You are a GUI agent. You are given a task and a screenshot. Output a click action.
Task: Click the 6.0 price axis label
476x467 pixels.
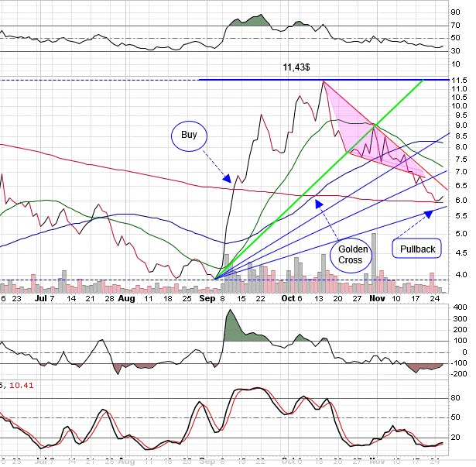click(x=458, y=201)
